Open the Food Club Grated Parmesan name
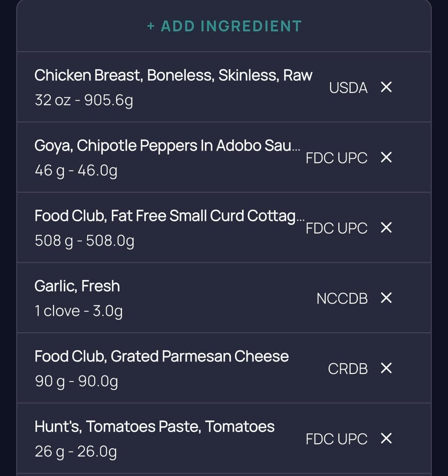Screen dimensions: 448x476 (x=161, y=356)
